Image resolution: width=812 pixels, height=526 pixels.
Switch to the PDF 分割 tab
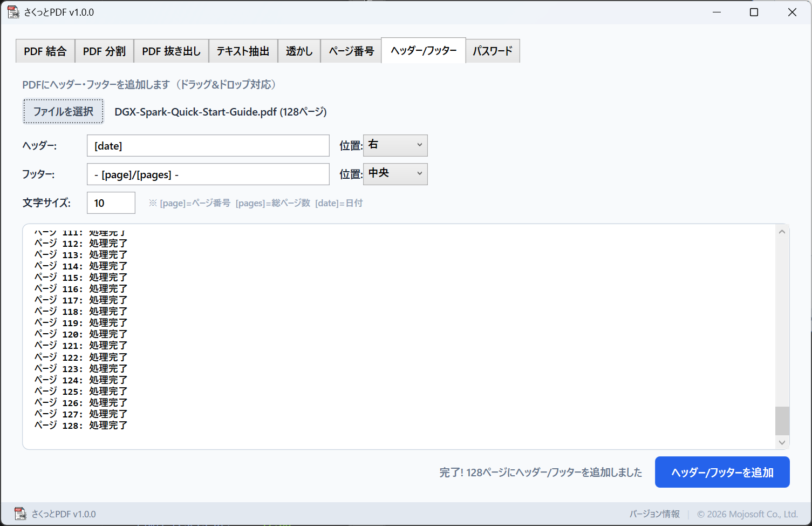tap(104, 51)
